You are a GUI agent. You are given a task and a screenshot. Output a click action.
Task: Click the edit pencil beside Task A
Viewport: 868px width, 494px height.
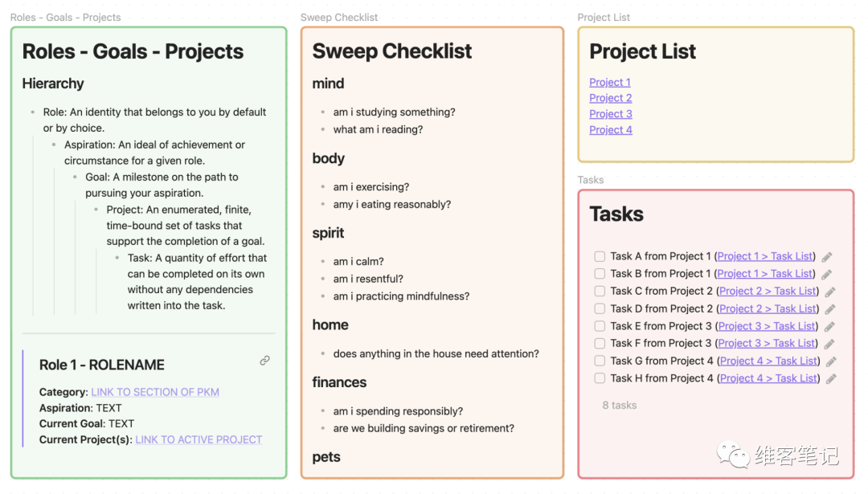pos(827,257)
